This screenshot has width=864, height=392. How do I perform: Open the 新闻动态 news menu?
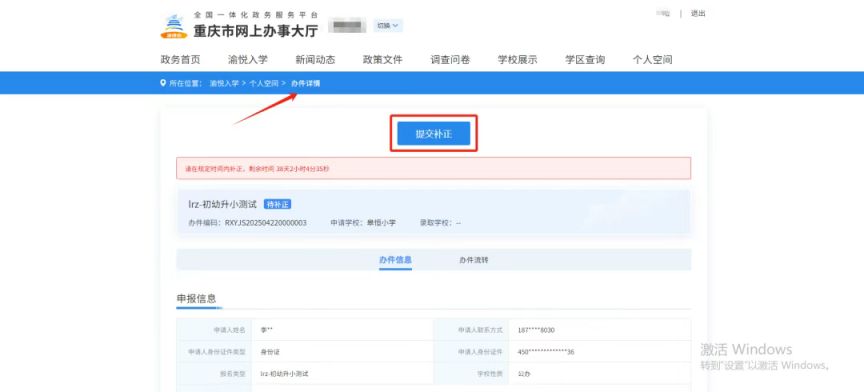tap(315, 60)
